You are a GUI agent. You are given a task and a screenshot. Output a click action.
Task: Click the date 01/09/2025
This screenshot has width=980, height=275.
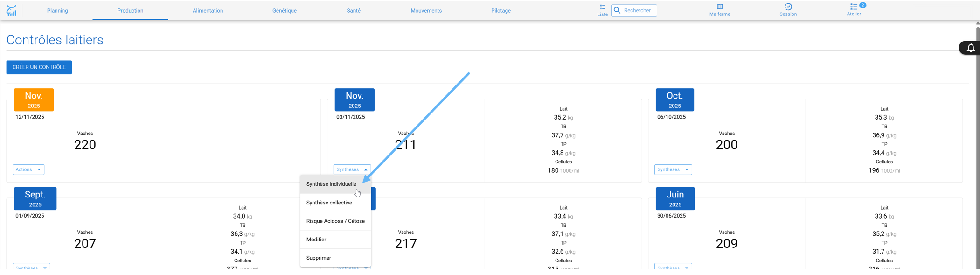pos(30,216)
